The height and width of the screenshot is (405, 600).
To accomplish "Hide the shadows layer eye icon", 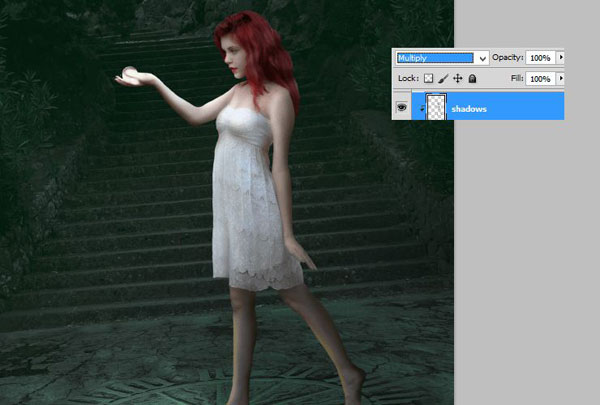I will coord(401,107).
